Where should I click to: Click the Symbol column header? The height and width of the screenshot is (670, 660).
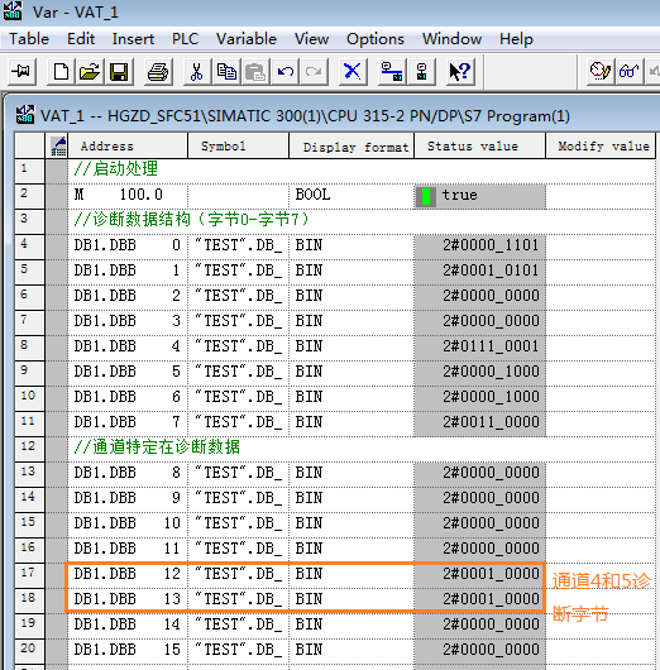[x=238, y=146]
